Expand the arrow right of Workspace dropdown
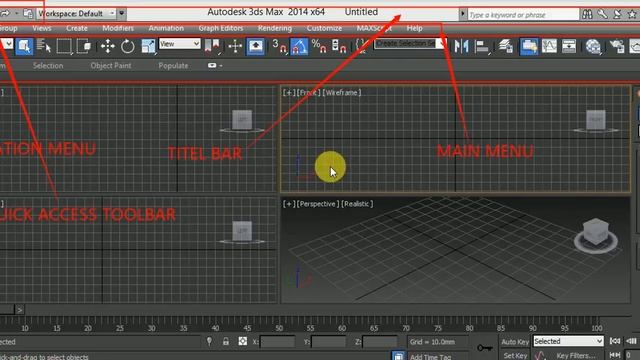Screen dimensions: 640x360 pos(122,13)
